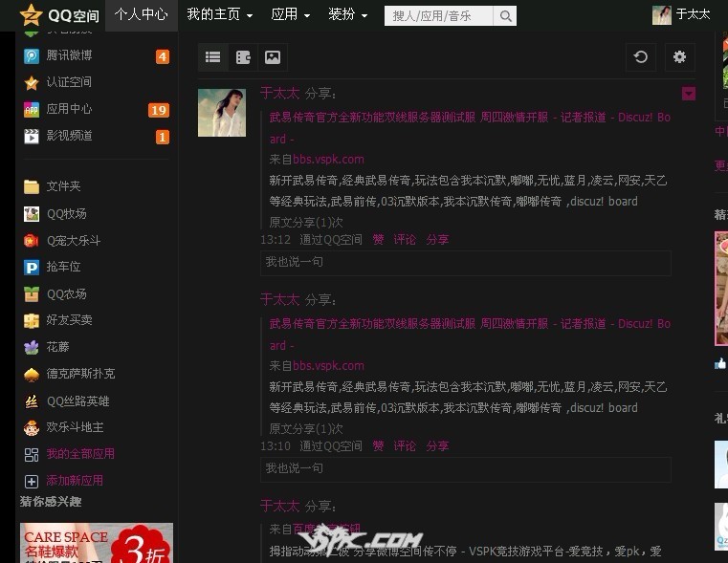Click the QQ空间 star logo
The height and width of the screenshot is (563, 728).
point(32,15)
